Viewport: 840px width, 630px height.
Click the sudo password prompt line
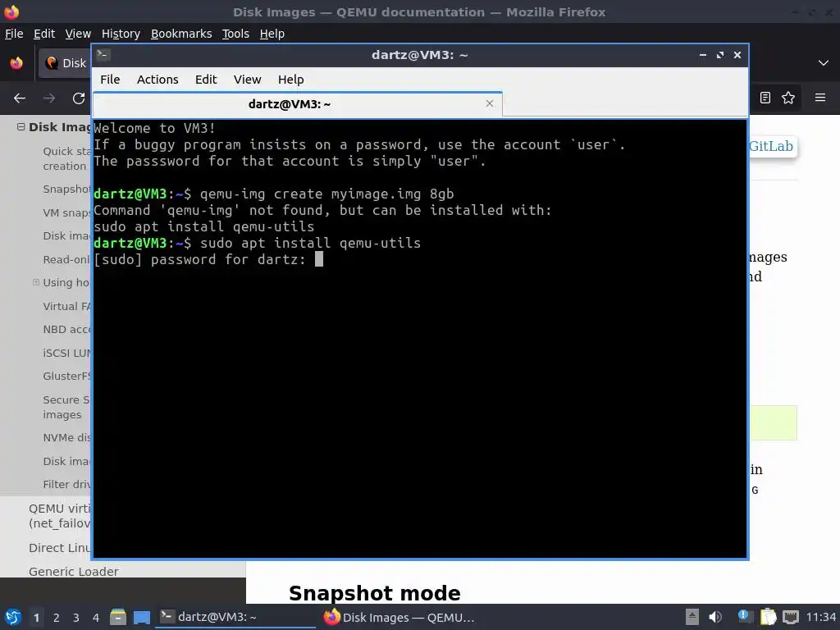[x=208, y=259]
